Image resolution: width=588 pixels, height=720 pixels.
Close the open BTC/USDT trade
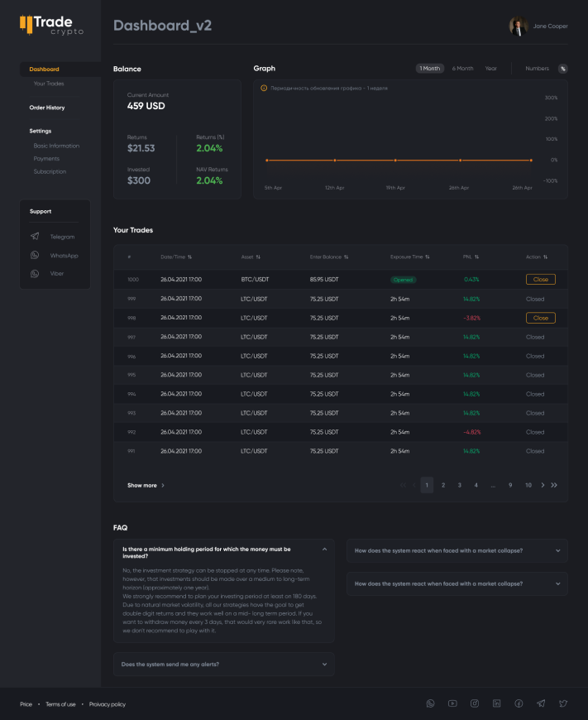click(540, 280)
